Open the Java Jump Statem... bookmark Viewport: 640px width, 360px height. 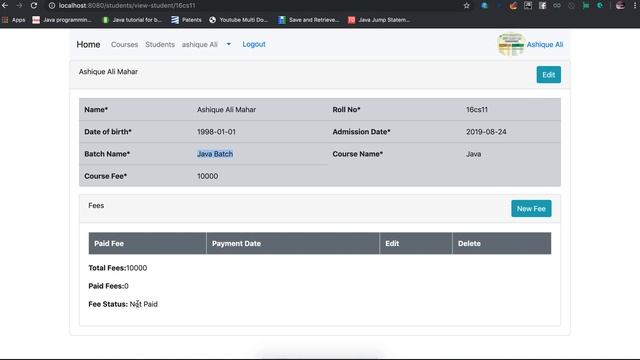click(379, 20)
